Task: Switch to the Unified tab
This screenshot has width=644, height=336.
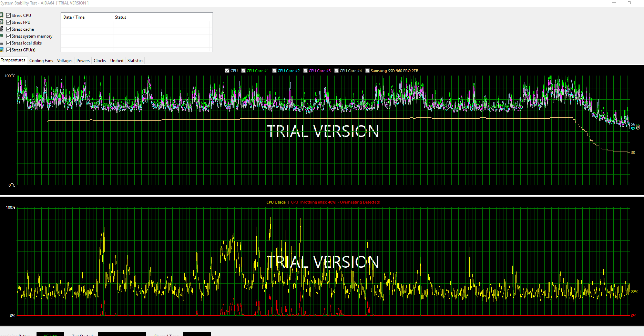Action: click(x=117, y=61)
